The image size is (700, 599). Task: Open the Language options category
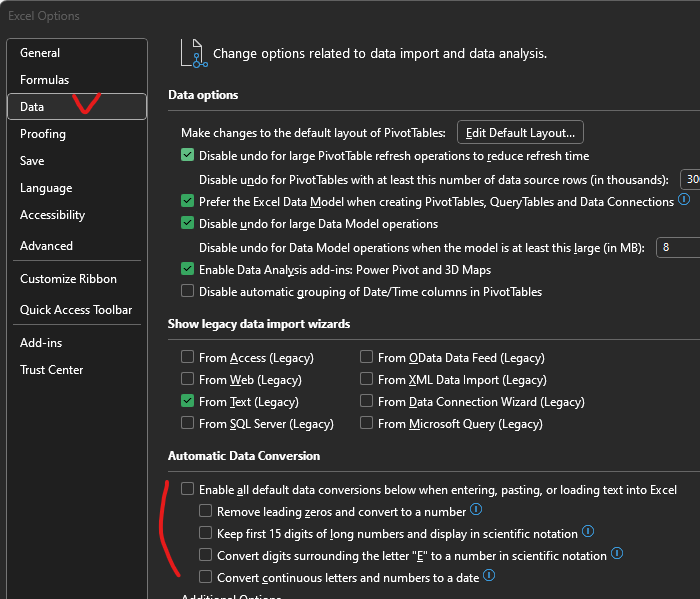tap(77, 188)
